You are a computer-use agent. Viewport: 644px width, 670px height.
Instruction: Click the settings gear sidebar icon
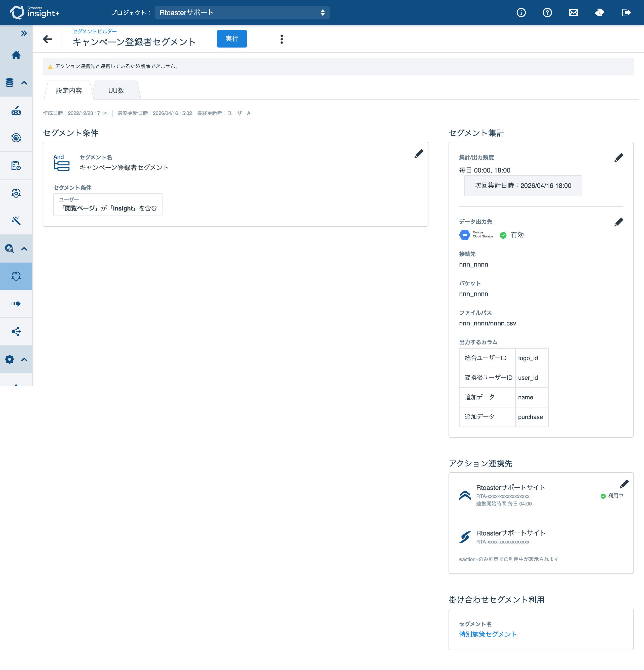[10, 359]
